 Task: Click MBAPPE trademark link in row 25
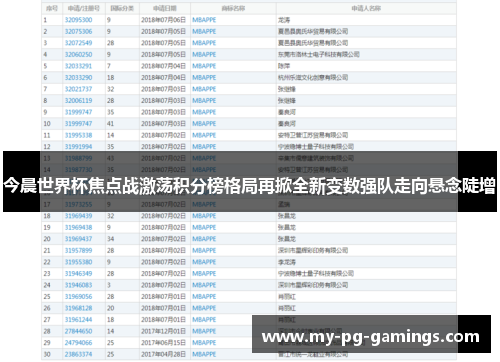click(x=204, y=297)
